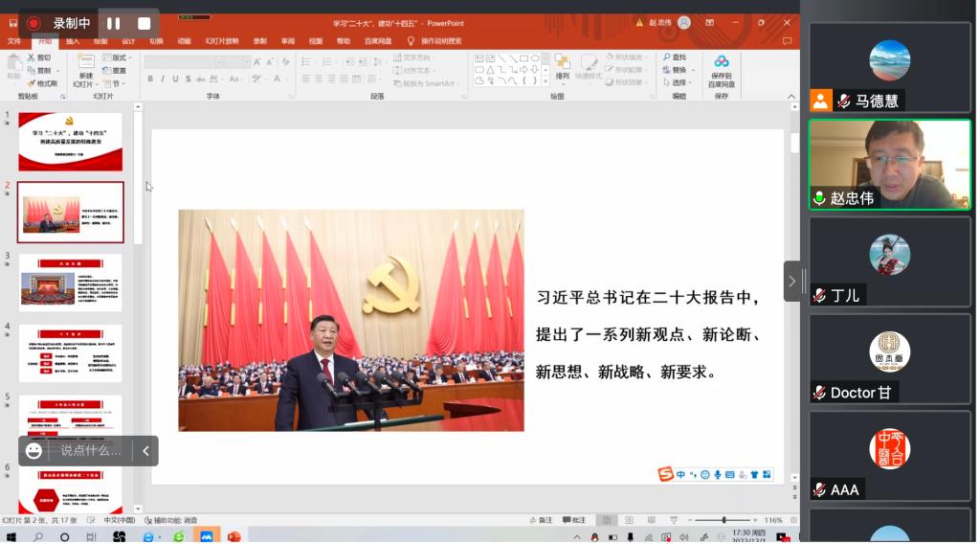Toggle Italic formatting
This screenshot has height=544, width=980.
click(x=163, y=79)
